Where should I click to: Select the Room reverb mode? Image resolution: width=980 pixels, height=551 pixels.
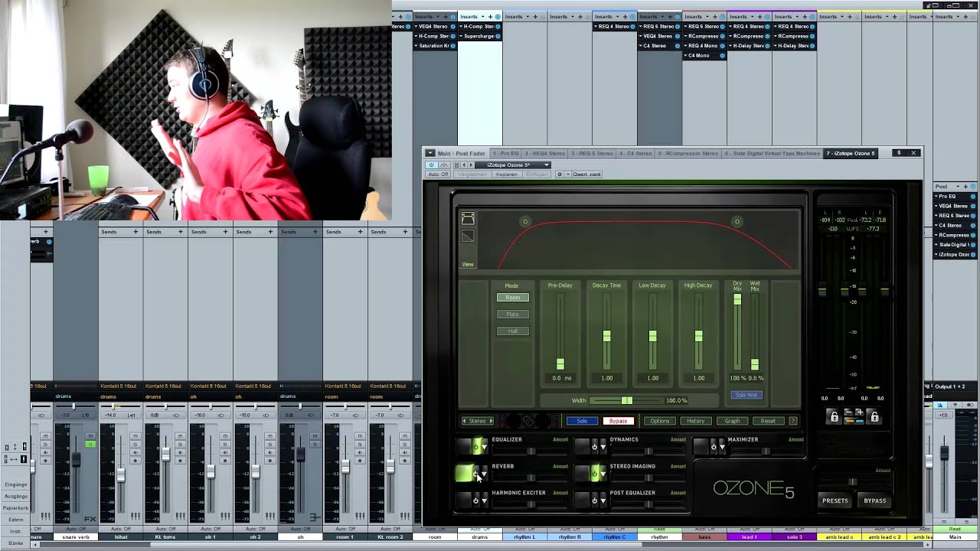click(x=512, y=297)
